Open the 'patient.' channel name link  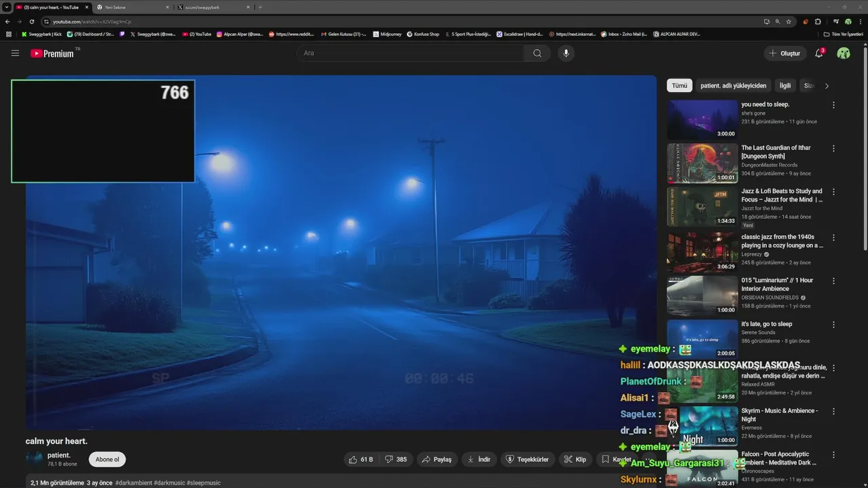click(x=59, y=455)
